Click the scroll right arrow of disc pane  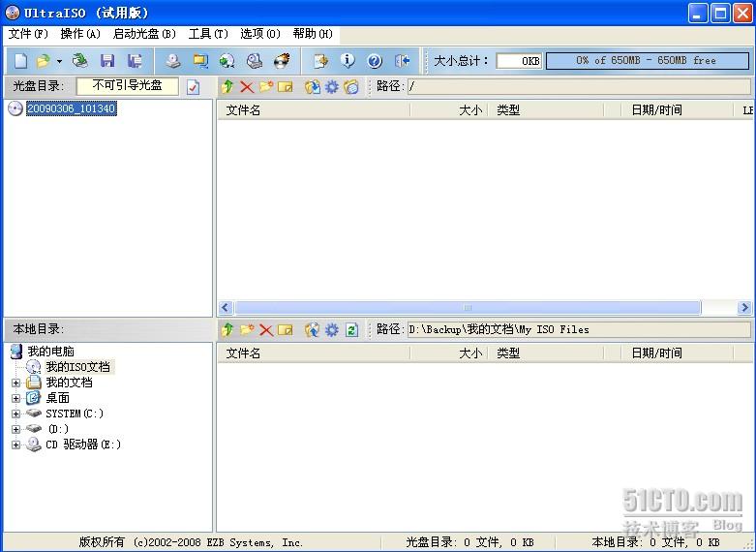(x=744, y=307)
